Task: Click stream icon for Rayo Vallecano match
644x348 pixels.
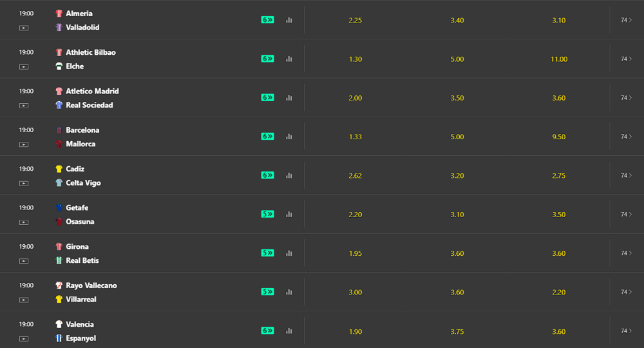Action: pos(24,300)
